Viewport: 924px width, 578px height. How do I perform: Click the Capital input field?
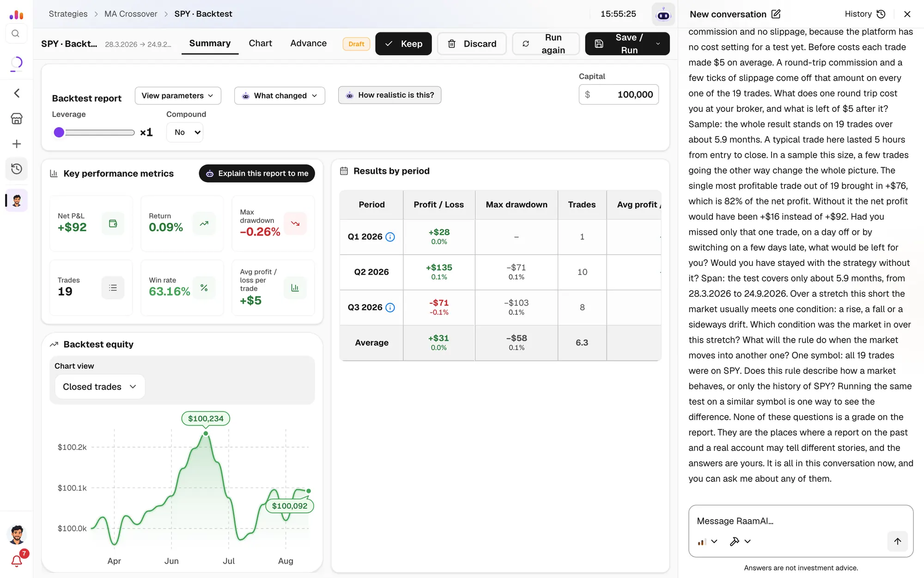tap(619, 95)
